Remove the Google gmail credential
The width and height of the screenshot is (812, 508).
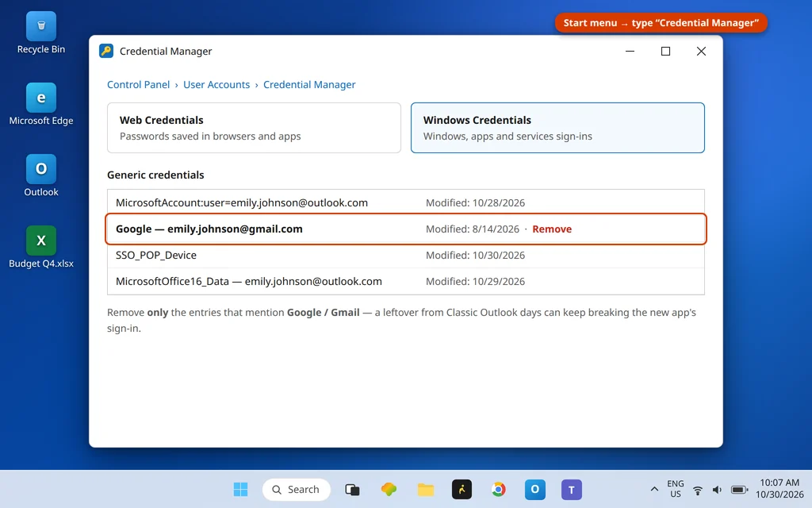[552, 229]
